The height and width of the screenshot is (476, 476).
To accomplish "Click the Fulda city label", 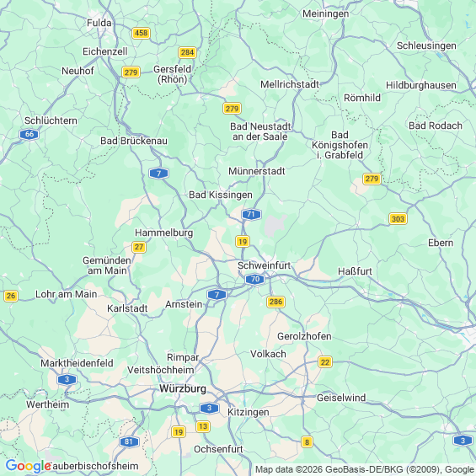I will (x=99, y=23).
